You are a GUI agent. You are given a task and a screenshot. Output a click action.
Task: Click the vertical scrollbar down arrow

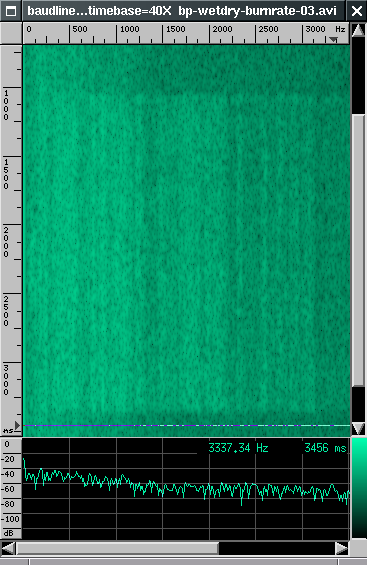[x=358, y=428]
